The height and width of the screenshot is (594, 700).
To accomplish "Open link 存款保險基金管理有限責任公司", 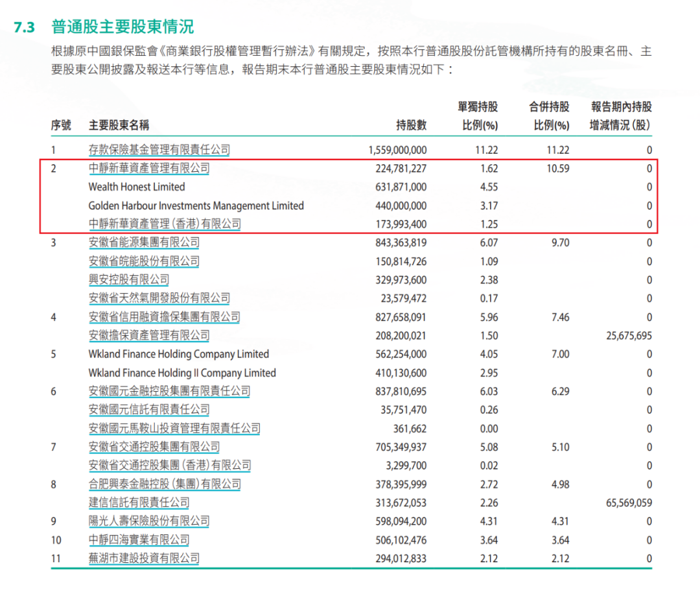I will coord(159,150).
